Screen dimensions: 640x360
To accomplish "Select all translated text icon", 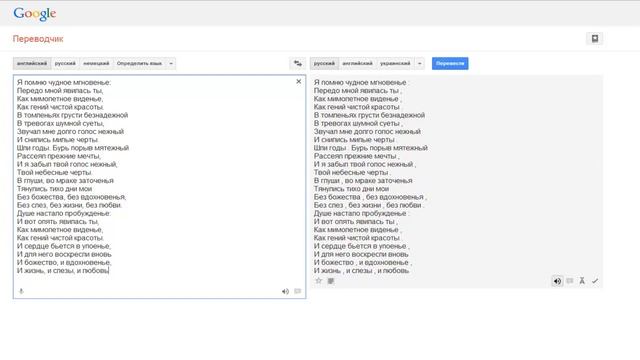I will coord(331,281).
